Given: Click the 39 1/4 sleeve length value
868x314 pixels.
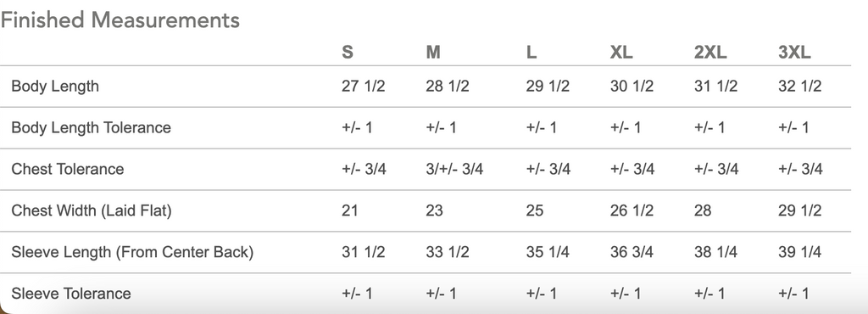Looking at the screenshot, I should (x=800, y=252).
